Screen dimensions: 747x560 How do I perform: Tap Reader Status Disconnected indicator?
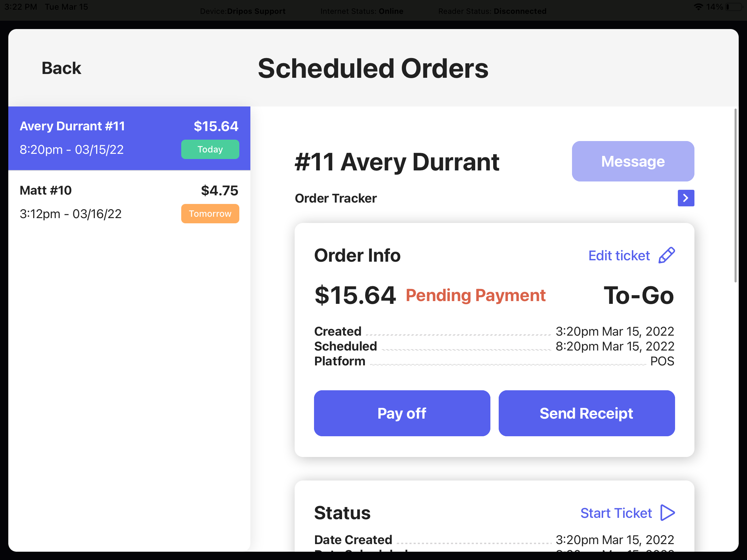click(492, 11)
